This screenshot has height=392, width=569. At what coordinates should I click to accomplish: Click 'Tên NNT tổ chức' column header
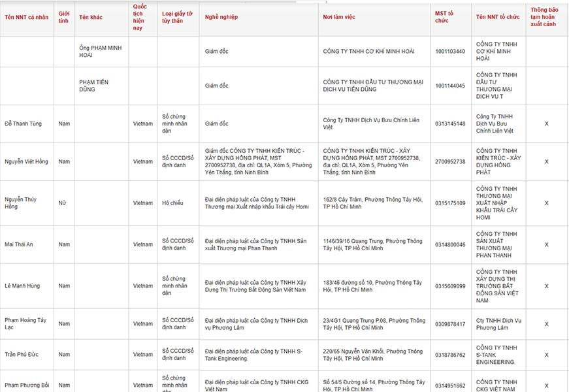tap(498, 17)
